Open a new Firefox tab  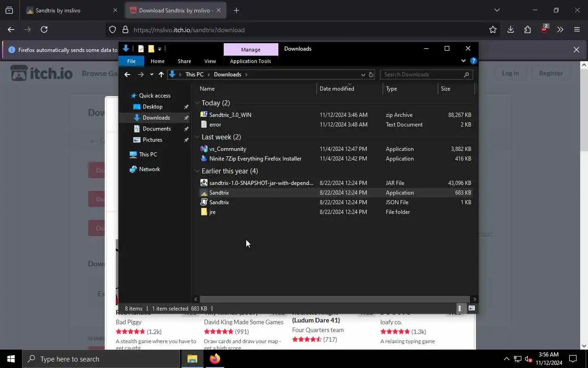(x=236, y=10)
